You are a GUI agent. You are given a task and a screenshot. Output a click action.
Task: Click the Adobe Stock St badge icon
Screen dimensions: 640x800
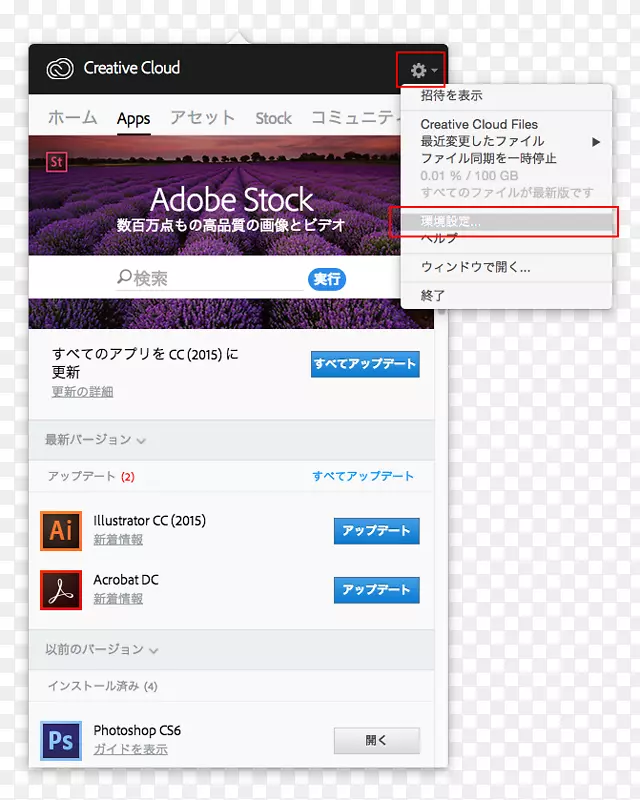57,162
